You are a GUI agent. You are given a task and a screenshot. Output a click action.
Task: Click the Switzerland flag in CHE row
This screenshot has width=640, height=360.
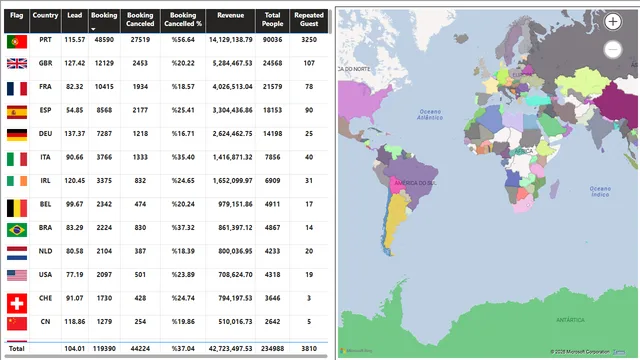17,303
